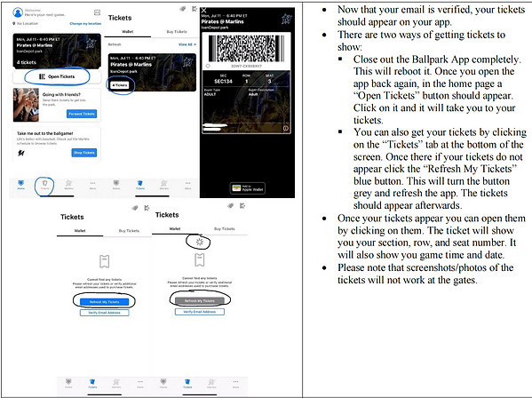Tap the Refresh link under the Wallet tab

point(115,44)
